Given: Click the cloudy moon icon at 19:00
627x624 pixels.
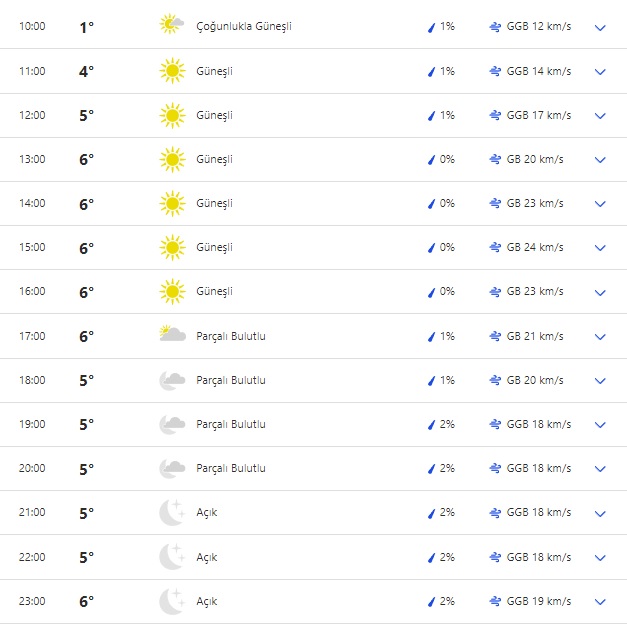Looking at the screenshot, I should tap(172, 424).
